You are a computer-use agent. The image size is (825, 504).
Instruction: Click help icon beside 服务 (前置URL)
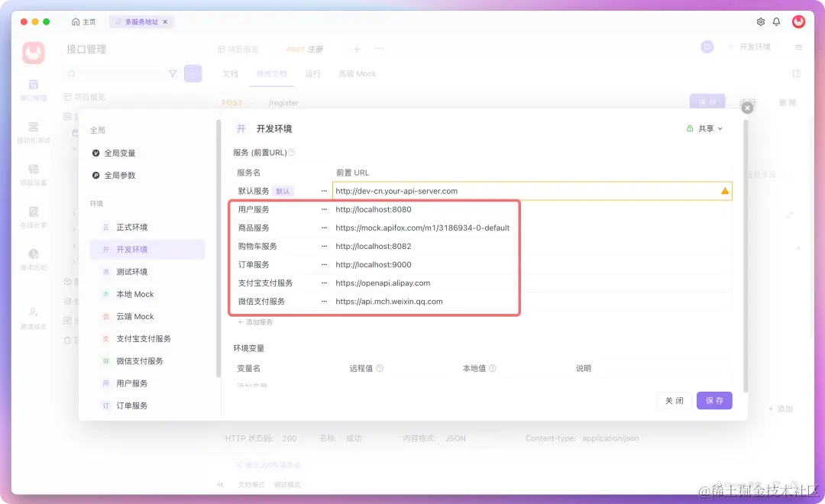click(292, 153)
